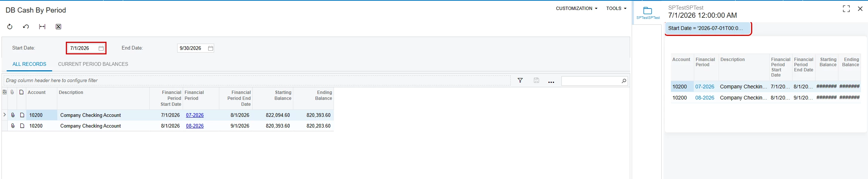Screen dimensions: 868x179
Task: Expand the Customization menu
Action: (577, 8)
